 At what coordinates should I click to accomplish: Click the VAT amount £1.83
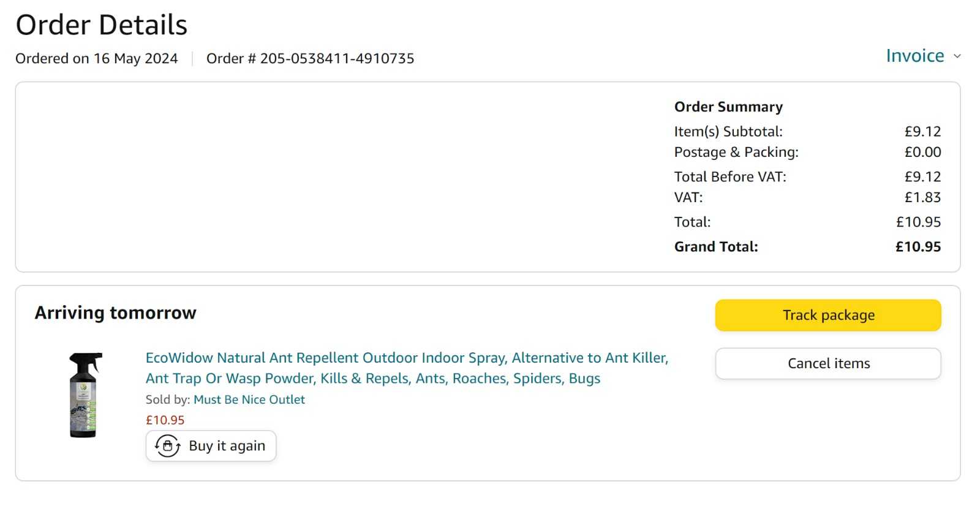click(922, 197)
